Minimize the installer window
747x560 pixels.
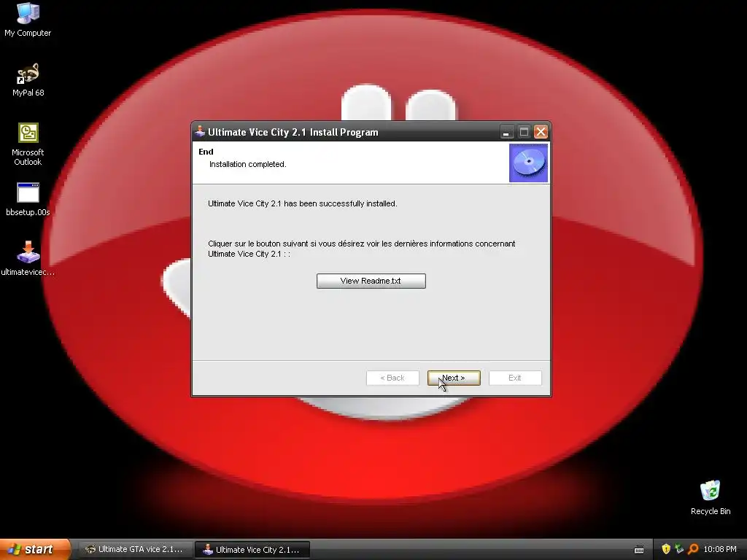(506, 132)
